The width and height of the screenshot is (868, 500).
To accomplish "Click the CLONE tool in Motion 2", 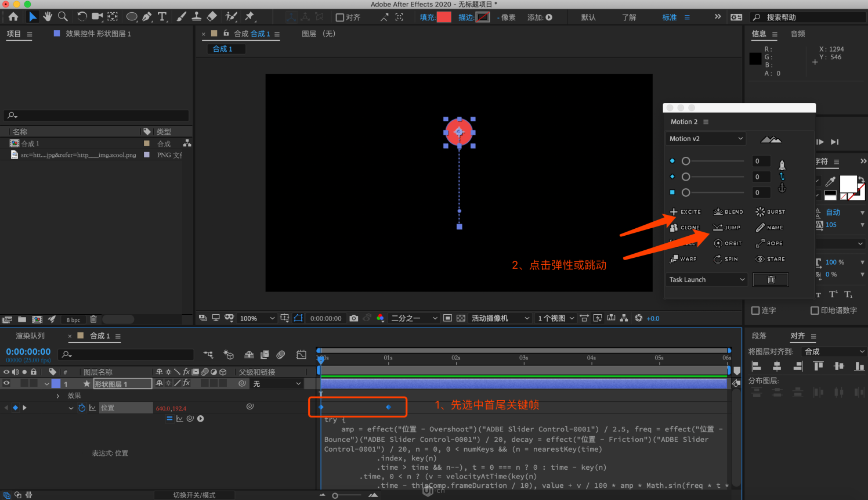I will (685, 228).
